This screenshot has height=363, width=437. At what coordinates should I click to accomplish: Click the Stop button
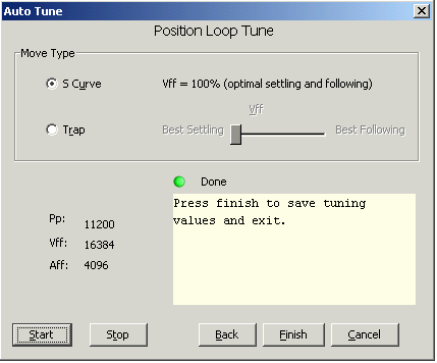tap(118, 334)
